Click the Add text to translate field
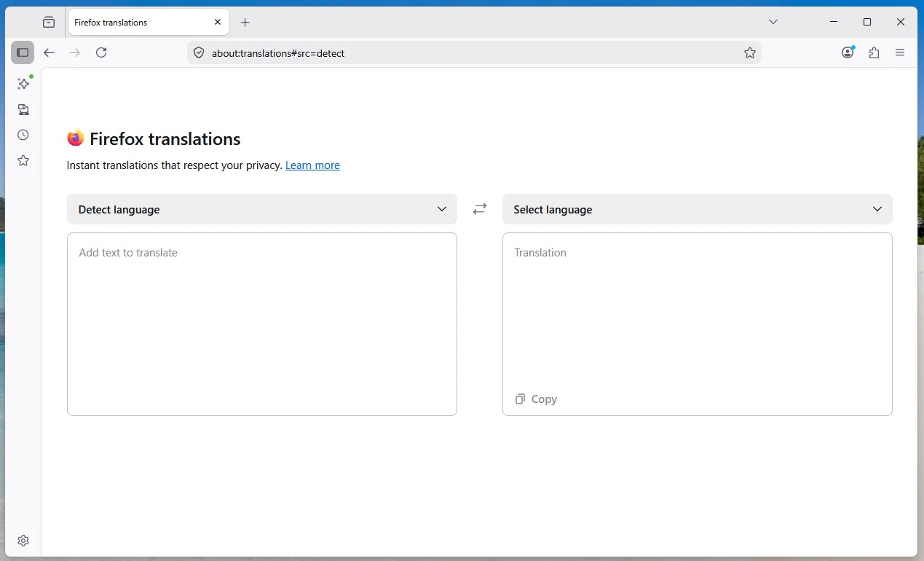Screen dimensions: 924x561 261,324
